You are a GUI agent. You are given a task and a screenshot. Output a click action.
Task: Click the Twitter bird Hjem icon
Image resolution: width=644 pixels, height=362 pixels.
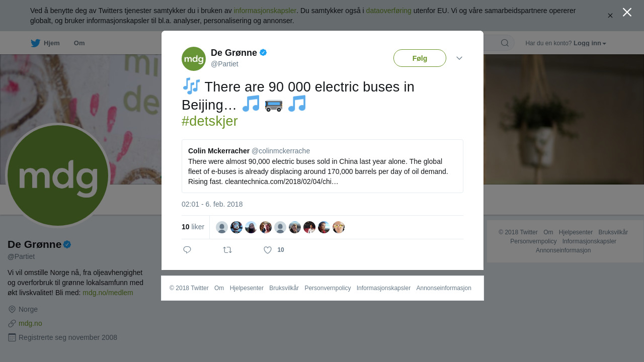click(x=36, y=43)
